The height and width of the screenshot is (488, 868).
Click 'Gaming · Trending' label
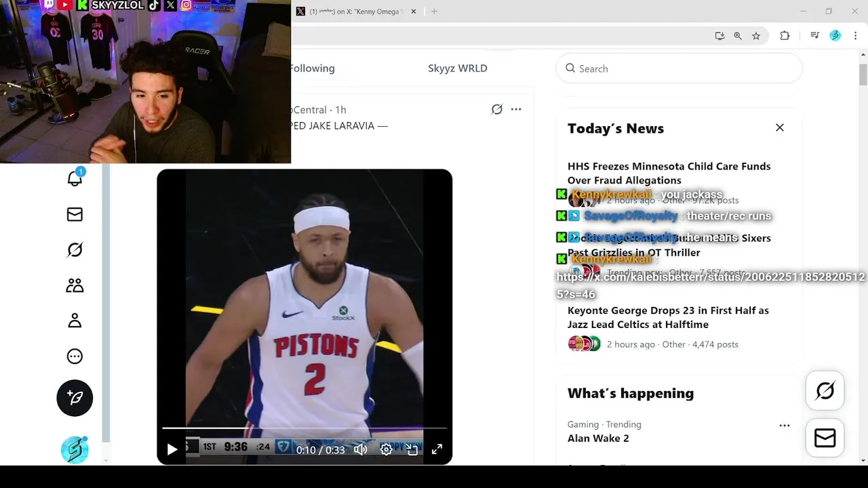pyautogui.click(x=604, y=424)
